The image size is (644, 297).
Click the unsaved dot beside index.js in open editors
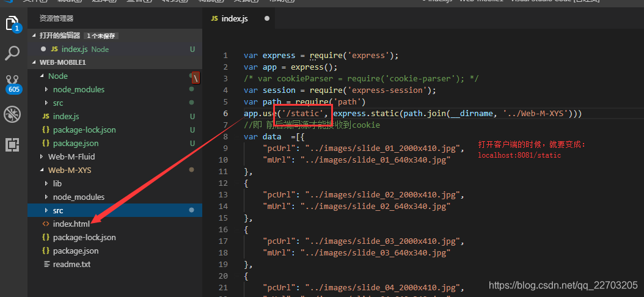point(43,49)
